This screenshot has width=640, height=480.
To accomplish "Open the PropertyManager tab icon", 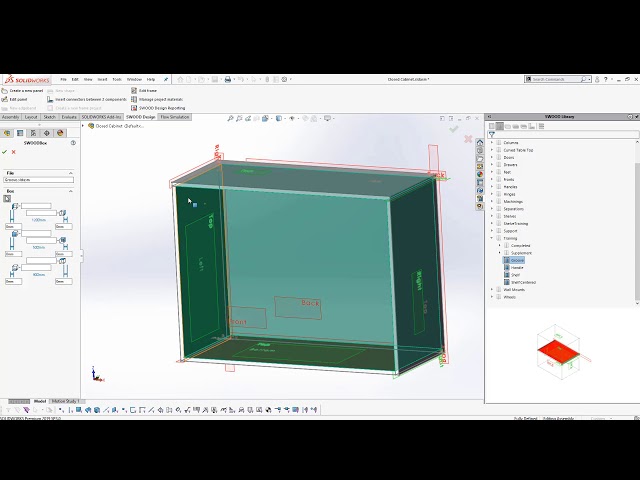I will 20,133.
